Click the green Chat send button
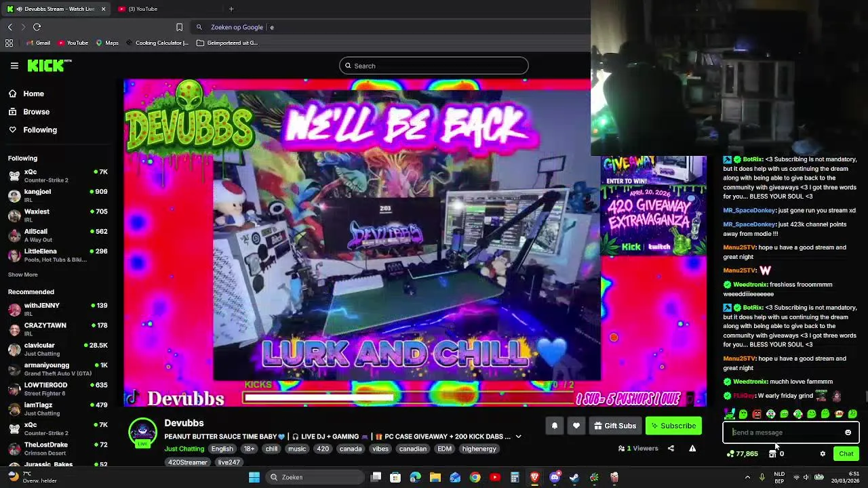The image size is (868, 488). pyautogui.click(x=846, y=454)
